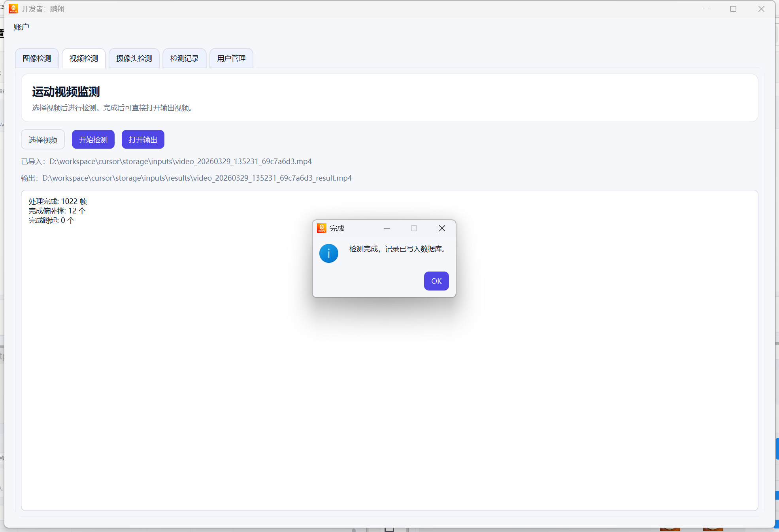The image size is (779, 532).
Task: Click the OK button in dialog
Action: pyautogui.click(x=436, y=281)
